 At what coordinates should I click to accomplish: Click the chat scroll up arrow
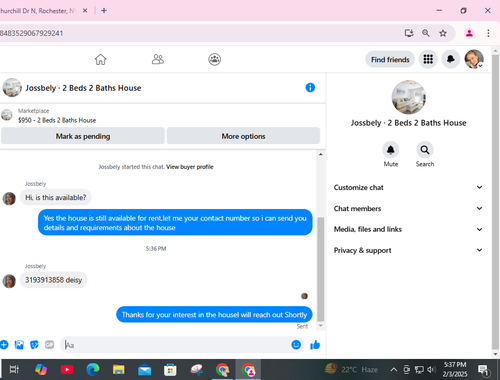tap(321, 154)
